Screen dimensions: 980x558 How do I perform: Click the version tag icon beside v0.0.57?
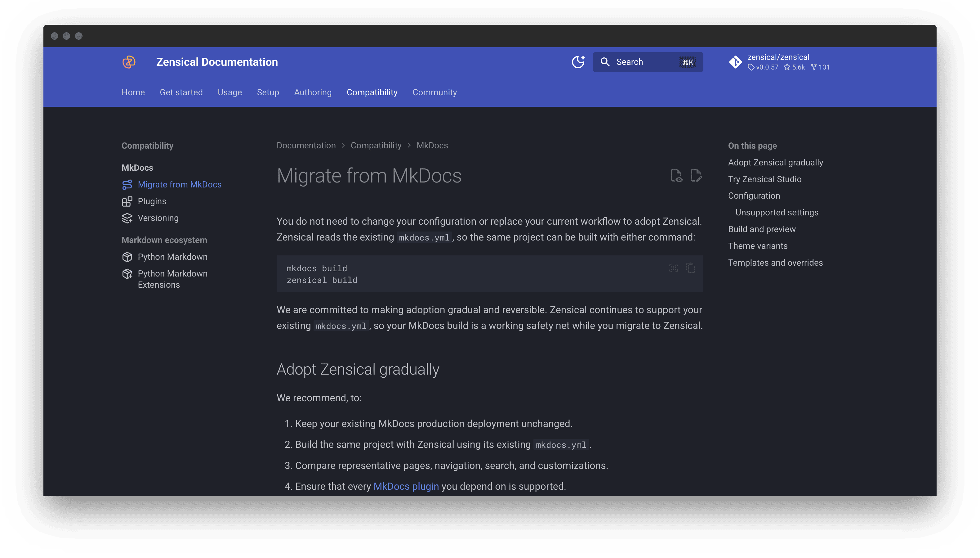tap(751, 67)
